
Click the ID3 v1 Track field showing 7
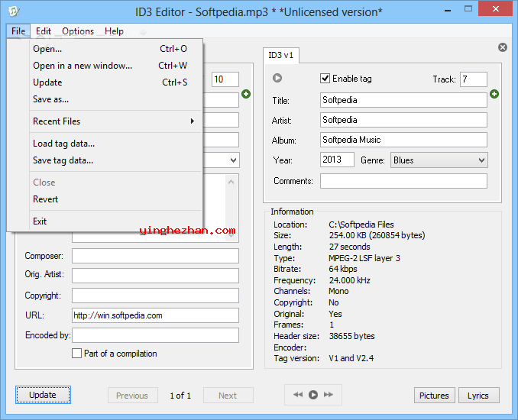[474, 79]
